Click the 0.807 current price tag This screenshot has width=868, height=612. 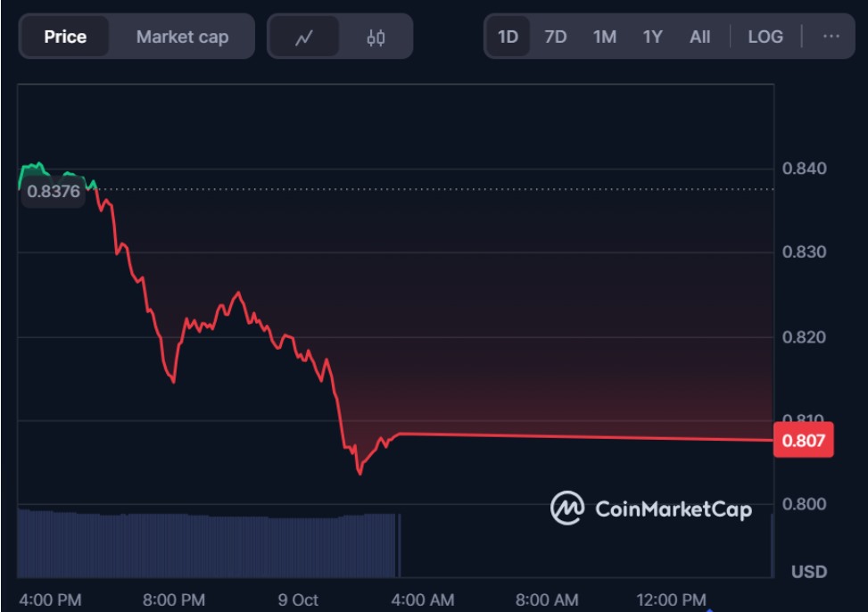point(803,440)
